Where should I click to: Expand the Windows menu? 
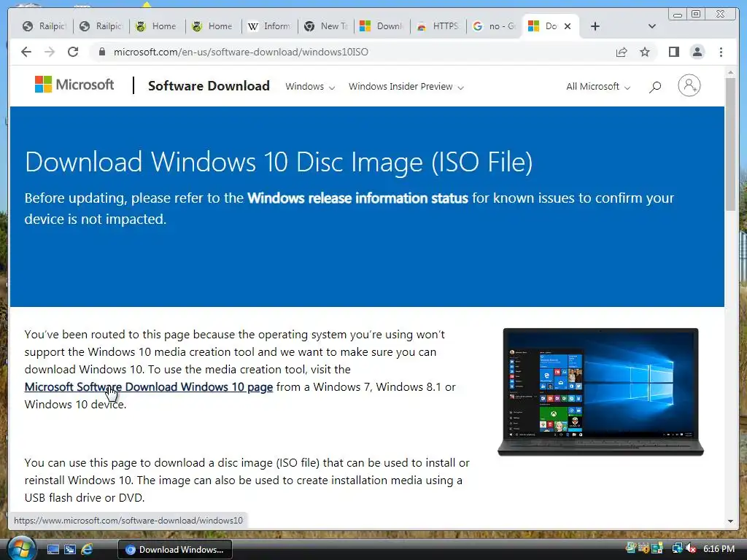click(x=310, y=87)
